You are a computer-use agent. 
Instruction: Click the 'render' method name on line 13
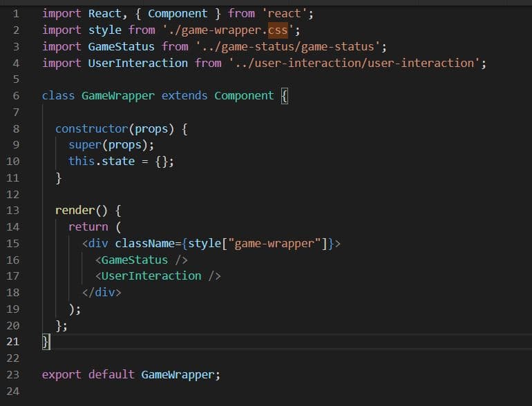pos(75,211)
